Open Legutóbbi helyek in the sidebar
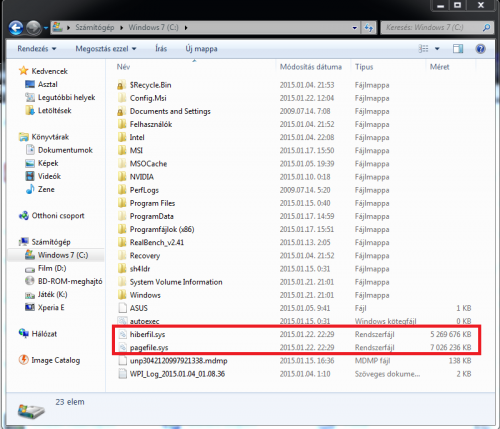 [x=66, y=97]
